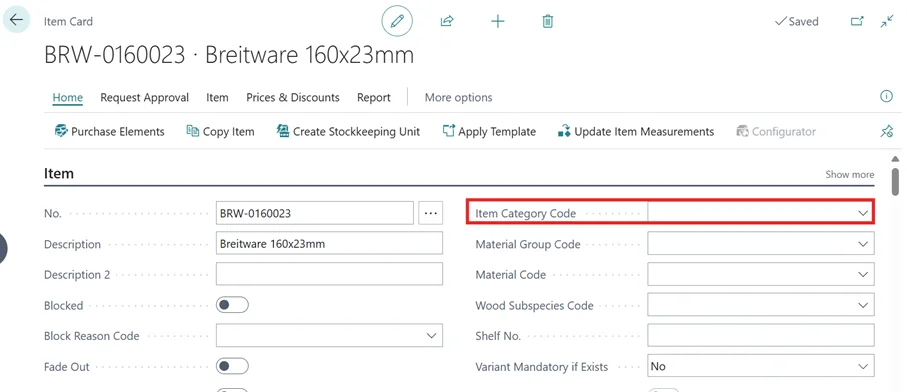Click into the Description 2 field
907x392 pixels.
[x=329, y=274]
